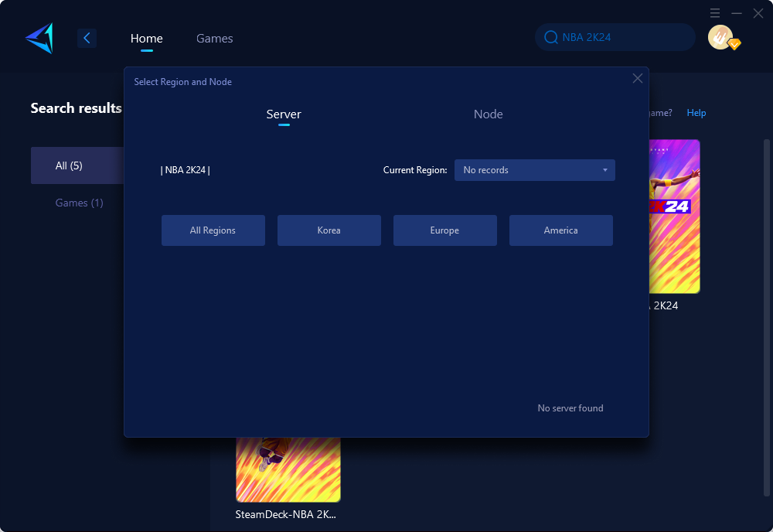
Task: Choose the America region button
Action: point(560,230)
